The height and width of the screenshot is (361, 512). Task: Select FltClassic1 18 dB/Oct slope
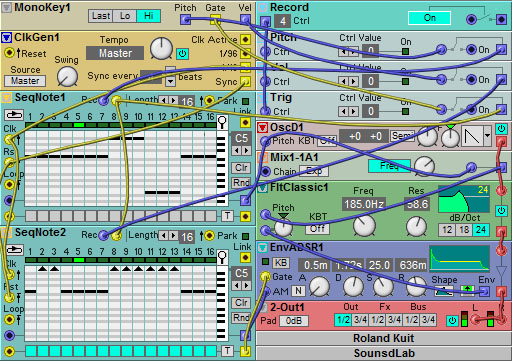(464, 229)
